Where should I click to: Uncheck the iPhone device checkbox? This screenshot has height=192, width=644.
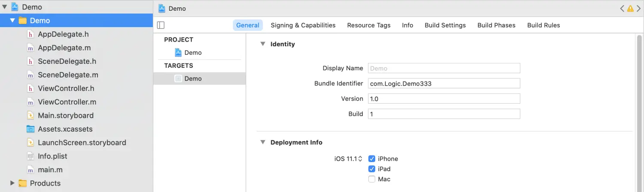(372, 159)
